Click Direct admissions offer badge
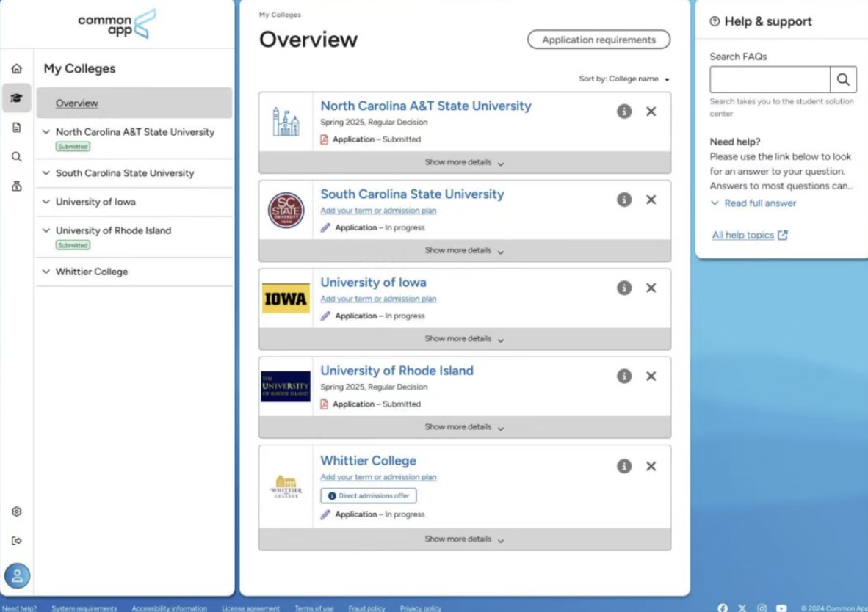The image size is (868, 612). tap(368, 496)
